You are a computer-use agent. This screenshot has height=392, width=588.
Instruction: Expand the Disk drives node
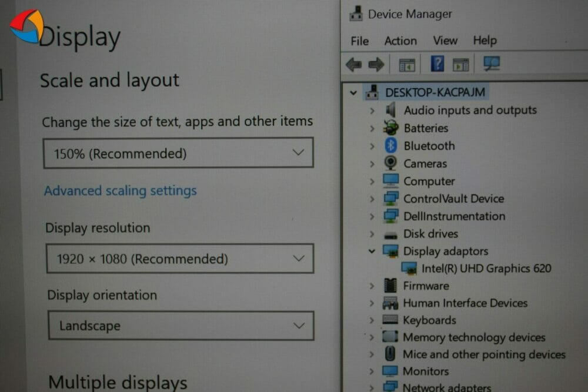[x=372, y=234]
